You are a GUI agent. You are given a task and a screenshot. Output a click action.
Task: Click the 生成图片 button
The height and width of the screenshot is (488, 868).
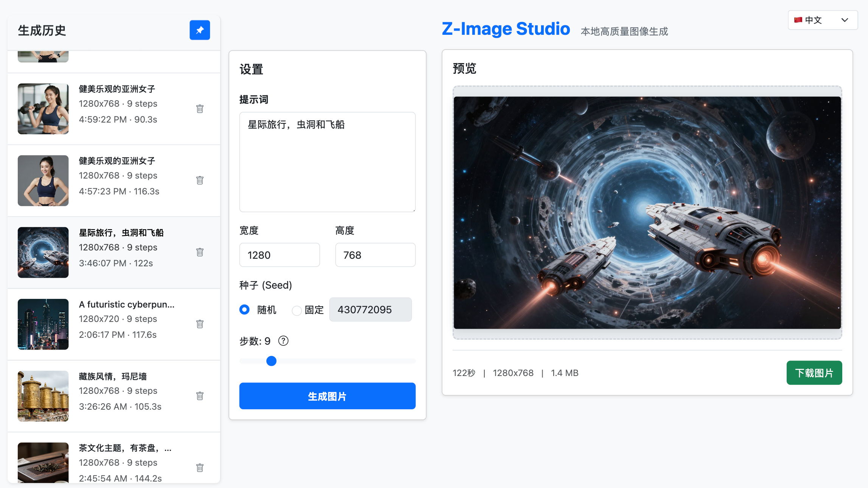(x=327, y=396)
